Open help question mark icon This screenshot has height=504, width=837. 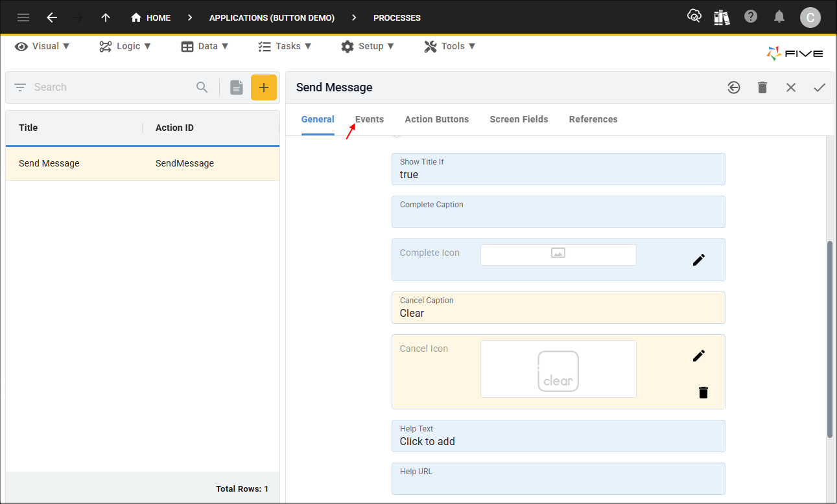pyautogui.click(x=751, y=17)
